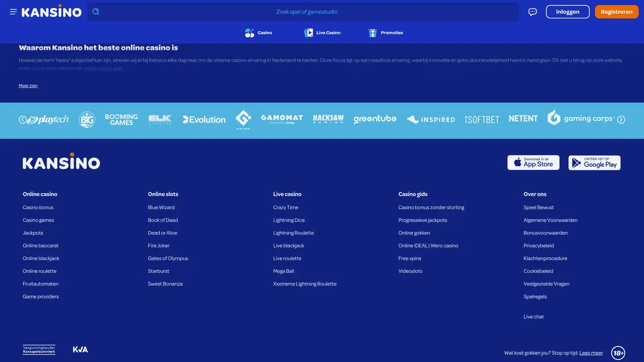This screenshot has height=362, width=644.
Task: Open Dead or Alive link
Action: coord(163,233)
